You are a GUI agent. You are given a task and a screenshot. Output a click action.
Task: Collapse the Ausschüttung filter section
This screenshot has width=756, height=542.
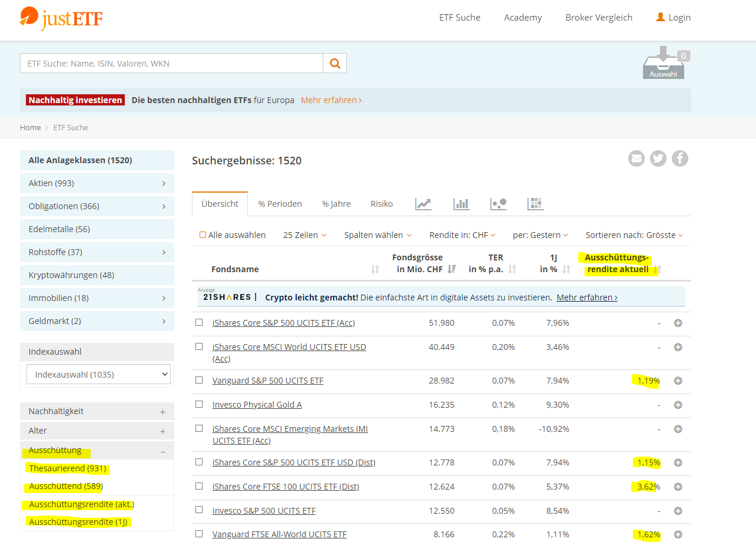pos(97,451)
